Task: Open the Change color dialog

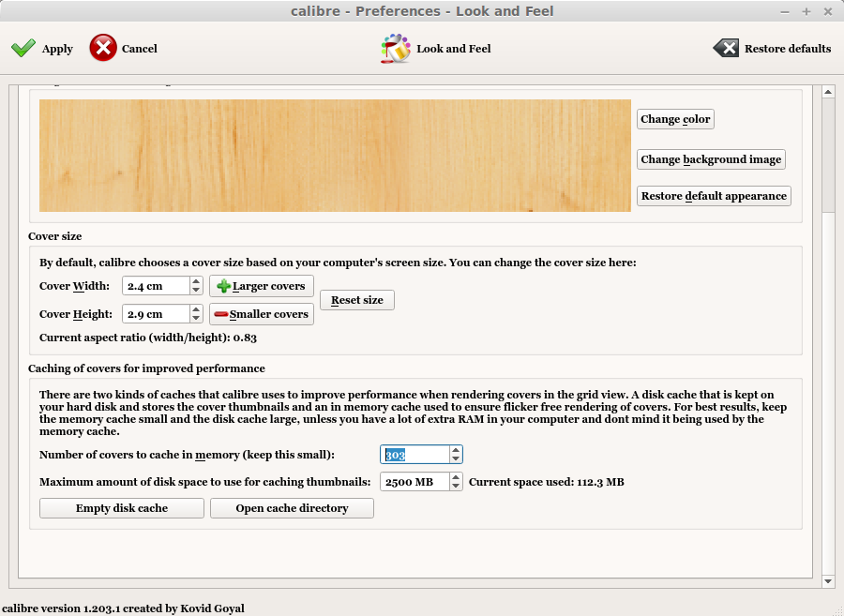Action: tap(675, 119)
